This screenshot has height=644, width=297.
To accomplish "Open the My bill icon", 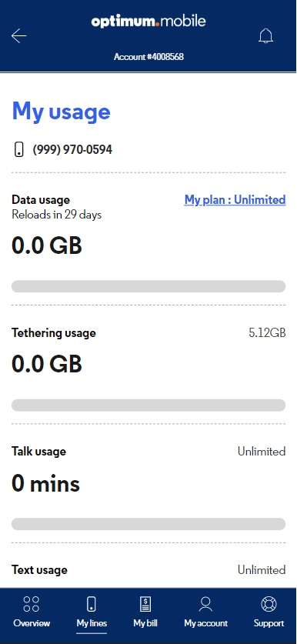I will click(x=145, y=604).
